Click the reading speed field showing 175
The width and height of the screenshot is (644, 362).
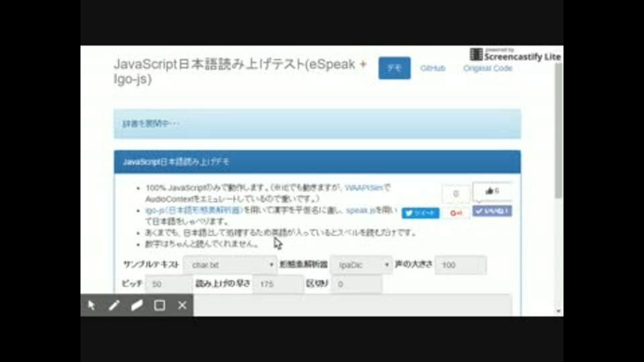(278, 284)
